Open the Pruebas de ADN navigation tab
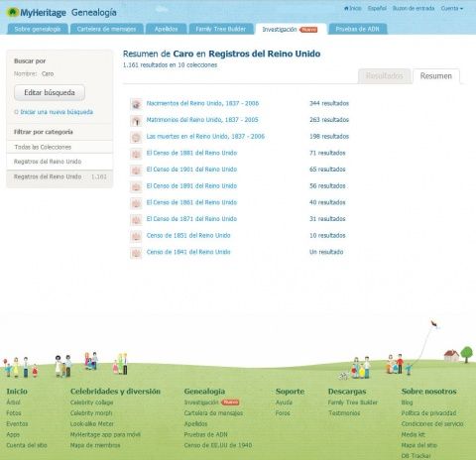 pos(358,29)
